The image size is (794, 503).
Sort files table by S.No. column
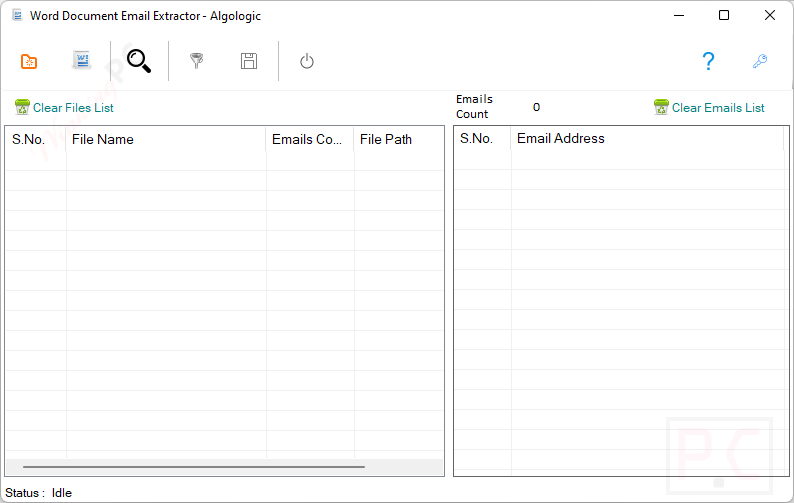(36, 139)
